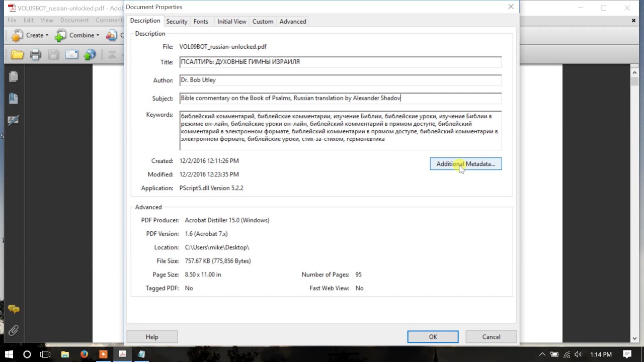Open the Bookmarks panel in Acrobat sidebar
This screenshot has height=362, width=644.
[x=13, y=99]
